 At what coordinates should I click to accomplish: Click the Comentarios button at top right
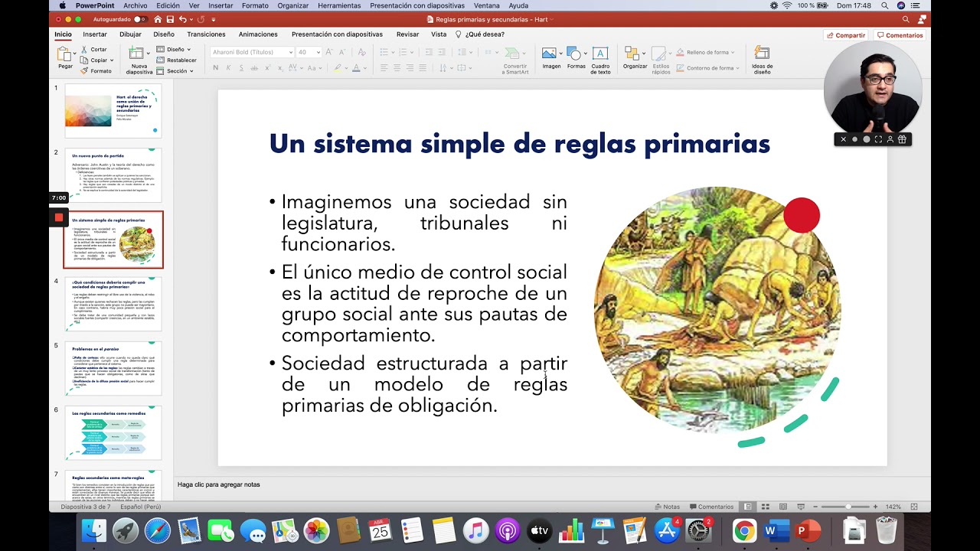click(x=900, y=35)
